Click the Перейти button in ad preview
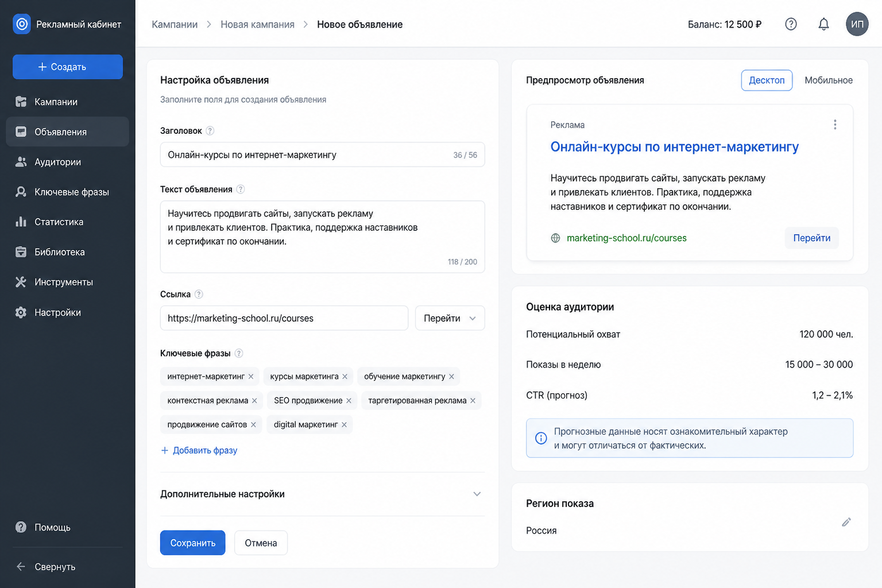Screen dimensions: 882x588 point(812,238)
